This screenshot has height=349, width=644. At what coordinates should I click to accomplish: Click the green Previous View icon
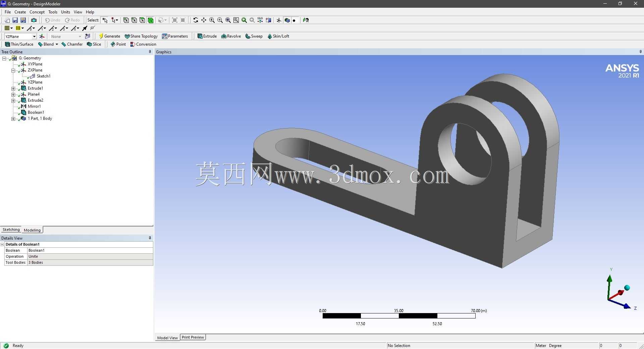tap(244, 20)
